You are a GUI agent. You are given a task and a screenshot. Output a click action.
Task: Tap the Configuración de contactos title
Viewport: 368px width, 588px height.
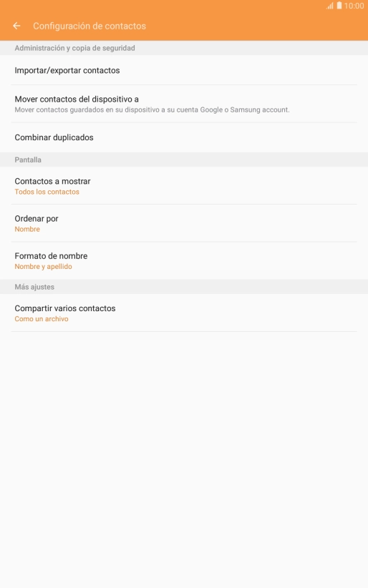(x=89, y=26)
